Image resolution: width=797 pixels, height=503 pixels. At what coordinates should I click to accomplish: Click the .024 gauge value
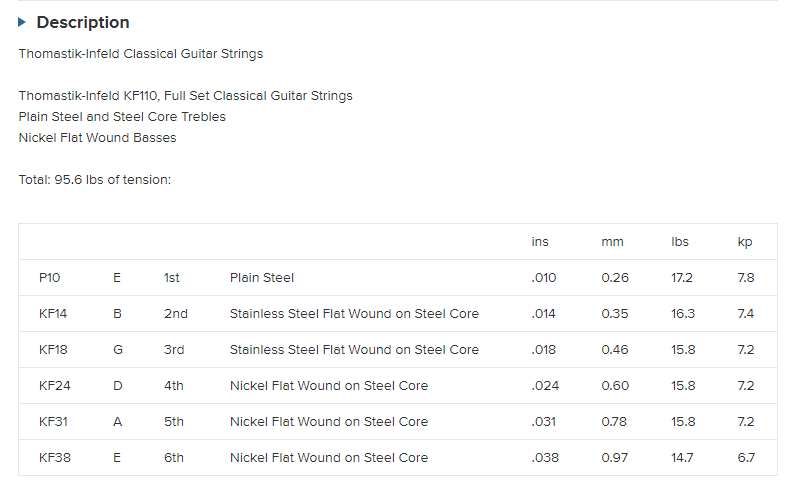545,386
